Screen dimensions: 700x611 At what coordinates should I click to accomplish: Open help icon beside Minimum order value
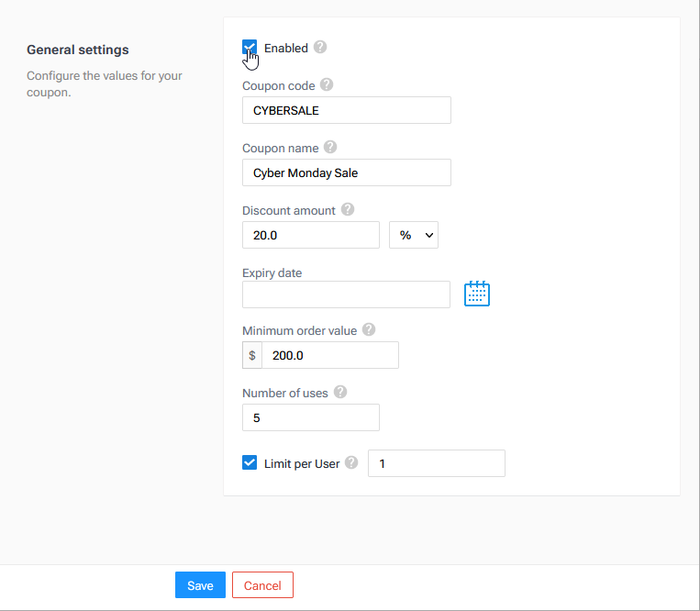(x=369, y=330)
